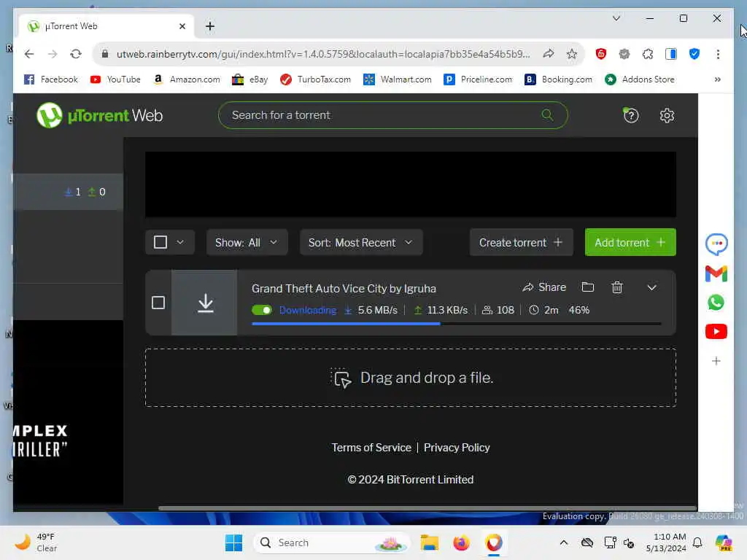Click the taskbar Search box
Screen dimensions: 747x560
333,542
